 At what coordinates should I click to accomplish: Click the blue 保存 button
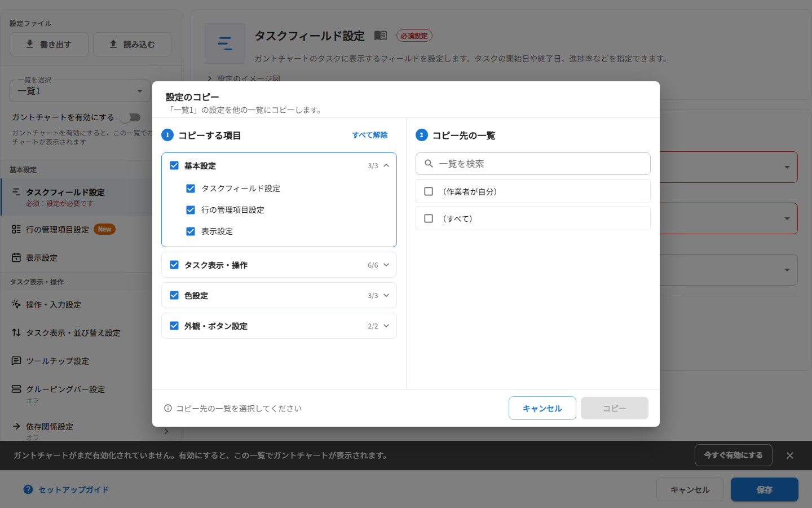coord(765,489)
